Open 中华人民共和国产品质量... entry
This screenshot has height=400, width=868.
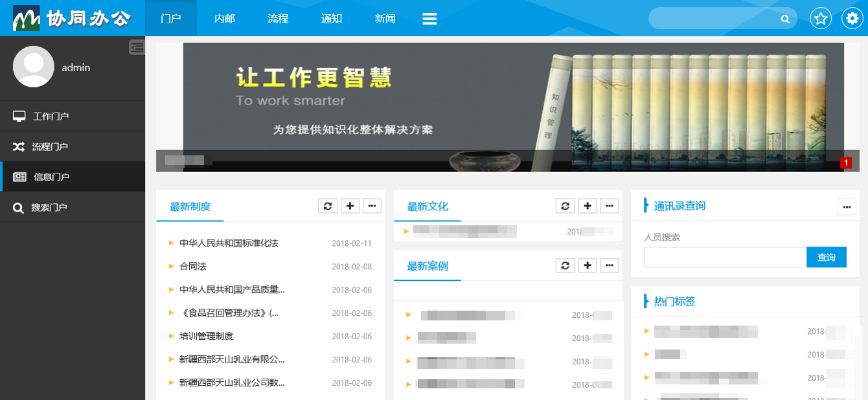232,290
